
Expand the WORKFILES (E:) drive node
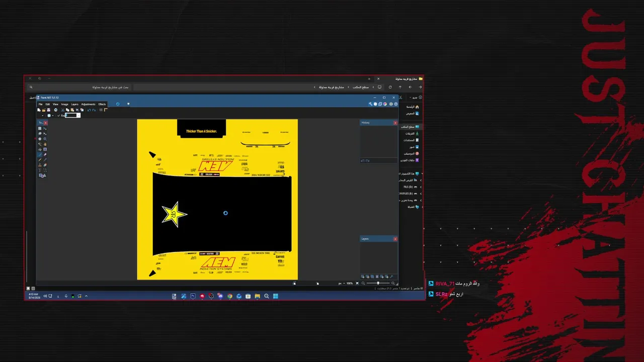click(421, 193)
